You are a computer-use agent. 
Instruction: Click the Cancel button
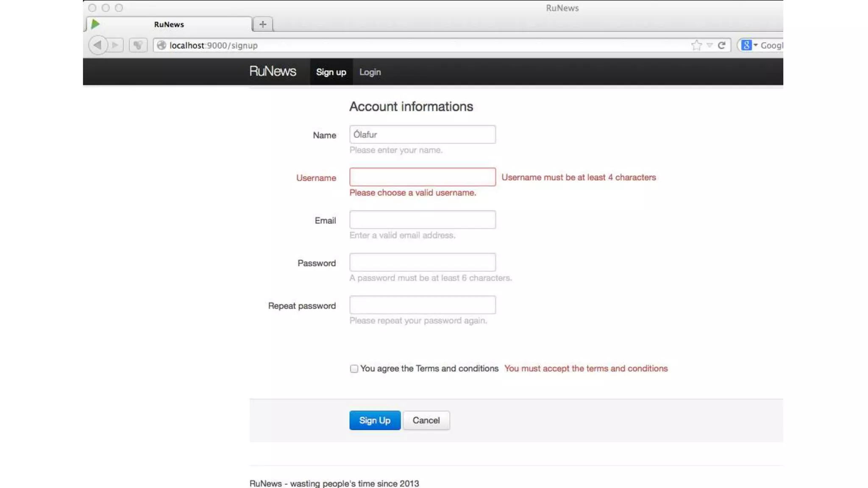pos(426,420)
